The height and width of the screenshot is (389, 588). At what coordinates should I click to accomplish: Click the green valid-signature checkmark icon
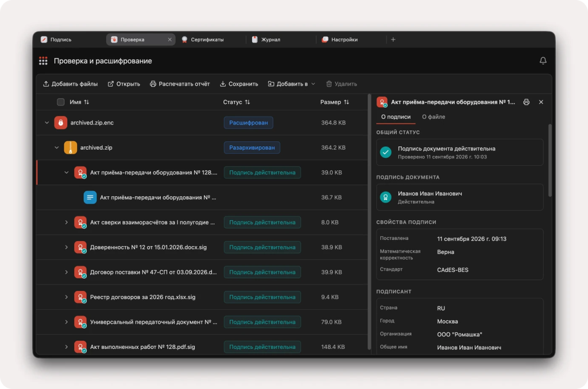pyautogui.click(x=385, y=152)
